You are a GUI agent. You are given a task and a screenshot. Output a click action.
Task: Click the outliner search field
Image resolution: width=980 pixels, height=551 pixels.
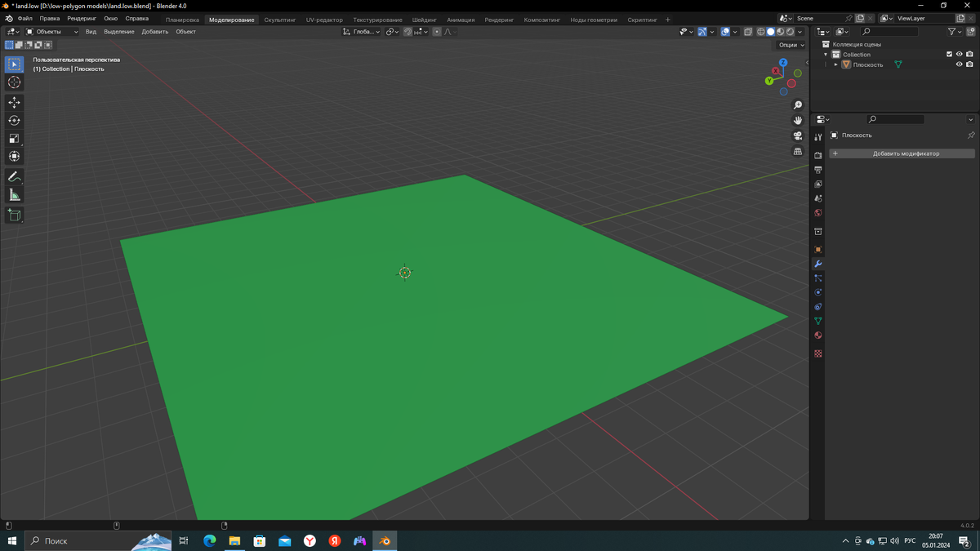(x=889, y=32)
